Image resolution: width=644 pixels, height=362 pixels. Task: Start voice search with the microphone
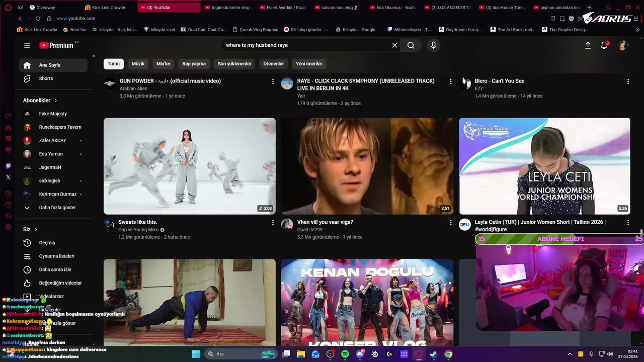click(x=434, y=45)
